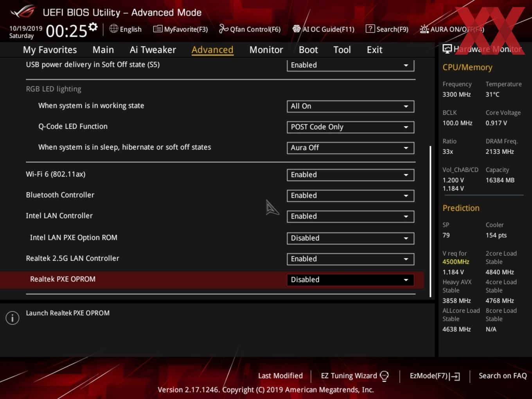Select Bluetooth Controller label
The height and width of the screenshot is (399, 532).
click(60, 195)
